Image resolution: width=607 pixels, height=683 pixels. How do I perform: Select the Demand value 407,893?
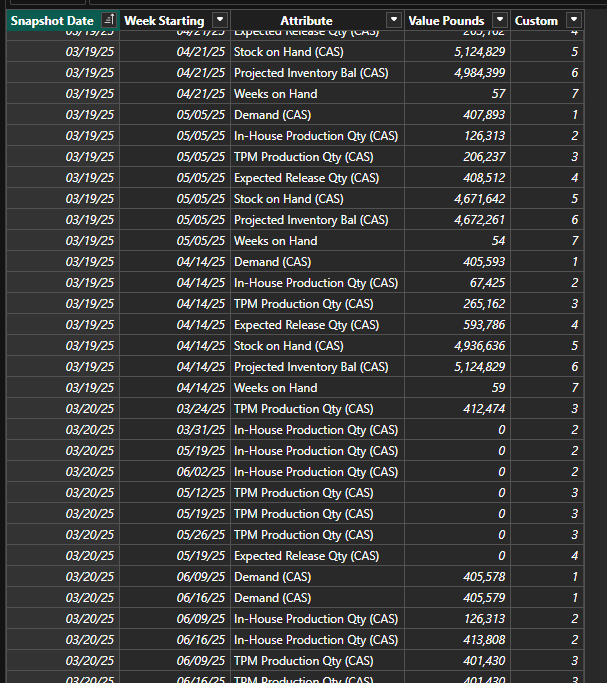(484, 115)
